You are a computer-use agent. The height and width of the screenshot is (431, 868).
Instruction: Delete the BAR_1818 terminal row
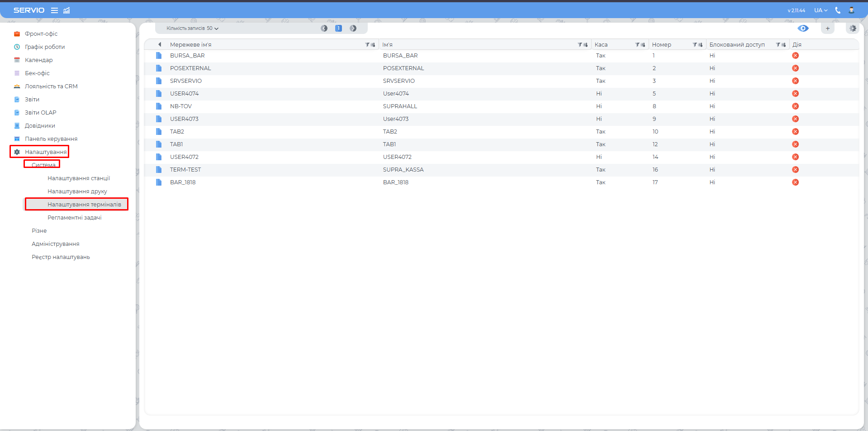[795, 182]
